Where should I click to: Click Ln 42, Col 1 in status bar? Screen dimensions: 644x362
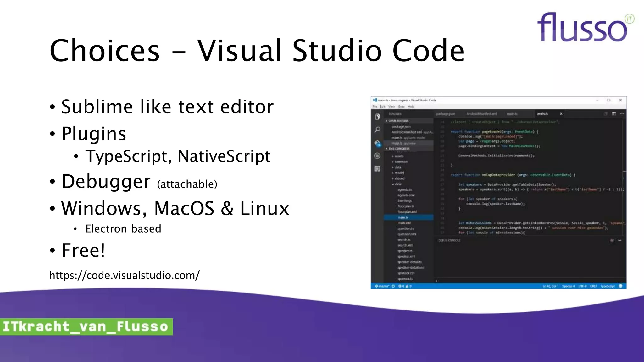click(x=550, y=286)
